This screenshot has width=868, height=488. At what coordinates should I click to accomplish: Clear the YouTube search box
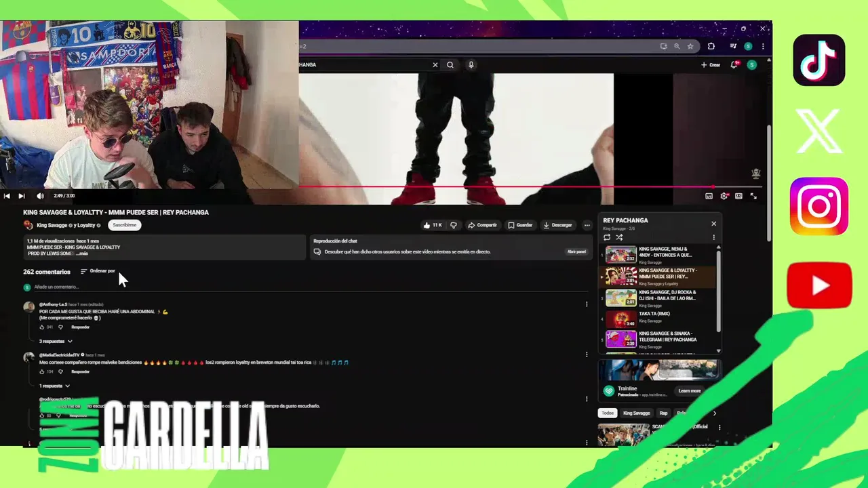tap(435, 65)
